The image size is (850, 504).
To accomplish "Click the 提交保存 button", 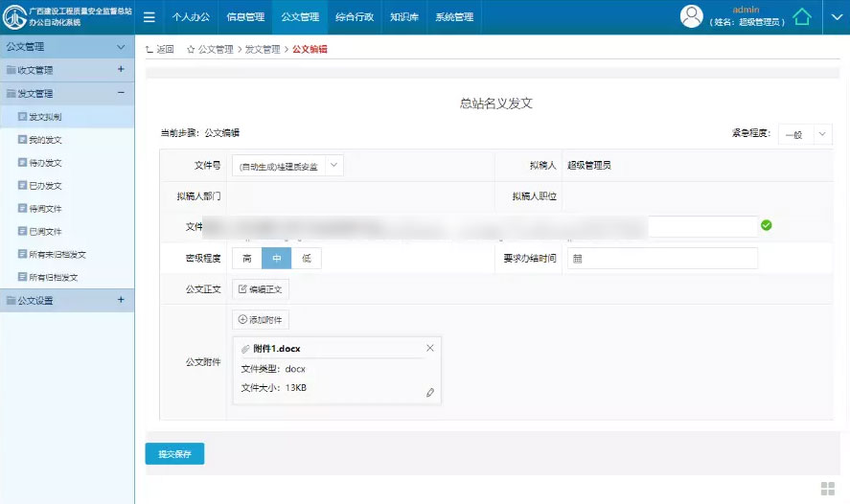I will pos(174,454).
